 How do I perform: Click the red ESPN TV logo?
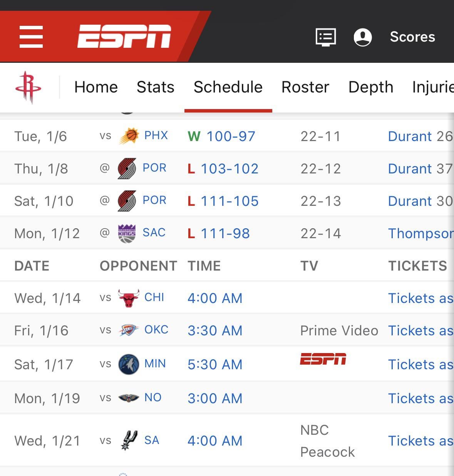323,359
